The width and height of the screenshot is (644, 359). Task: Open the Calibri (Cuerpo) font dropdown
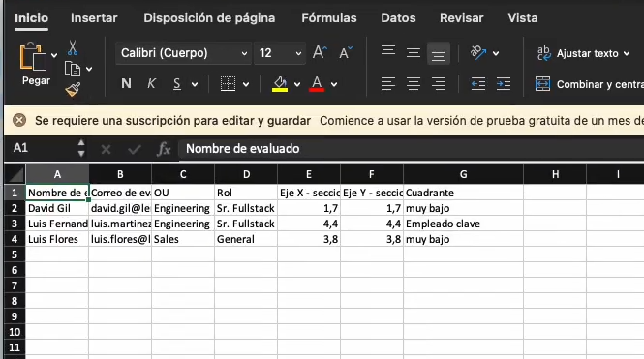point(183,53)
